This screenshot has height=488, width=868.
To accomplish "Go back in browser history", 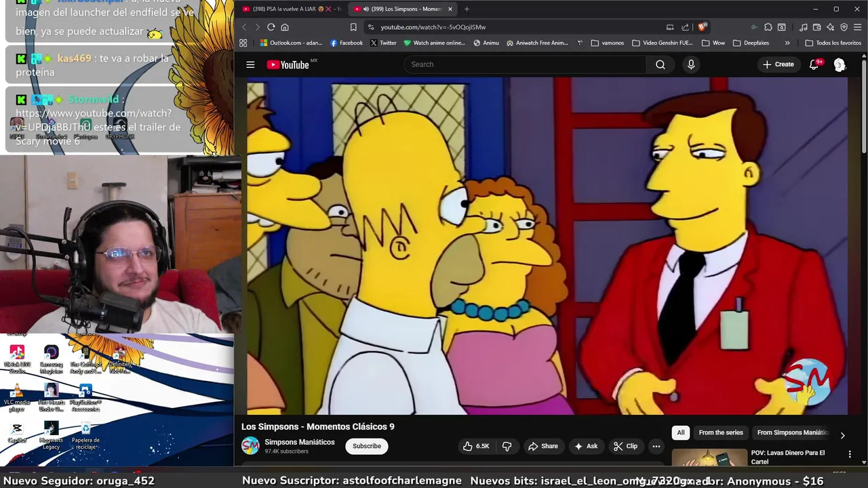I will pyautogui.click(x=244, y=27).
